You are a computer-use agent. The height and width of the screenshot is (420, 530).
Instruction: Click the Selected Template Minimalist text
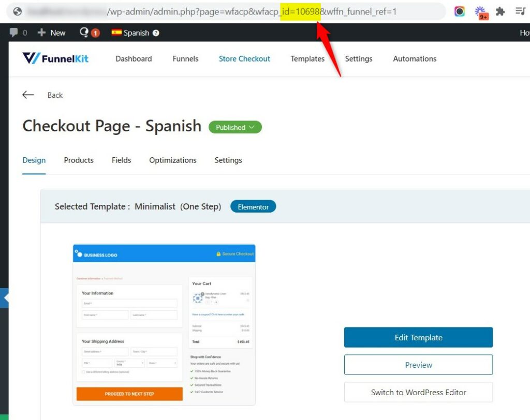pos(138,206)
